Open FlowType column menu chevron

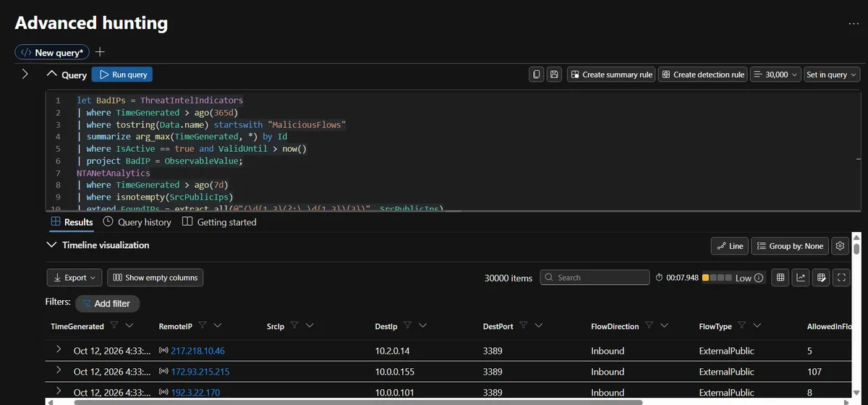pyautogui.click(x=757, y=326)
